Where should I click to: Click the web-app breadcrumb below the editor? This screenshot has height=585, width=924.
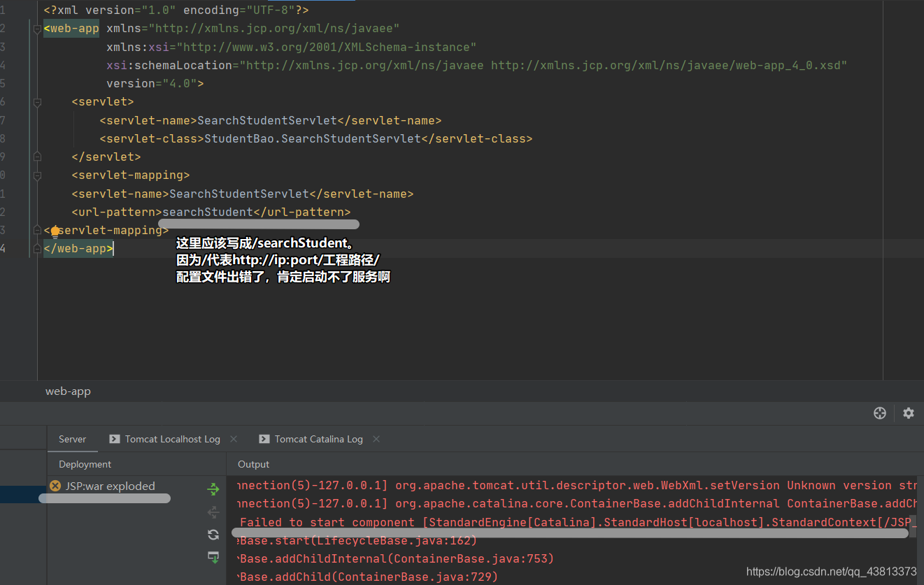tap(68, 391)
